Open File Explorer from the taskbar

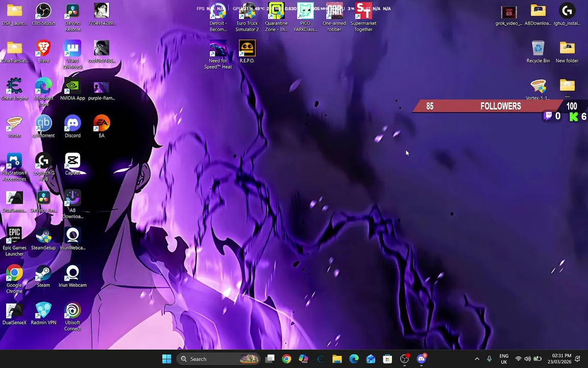point(337,359)
